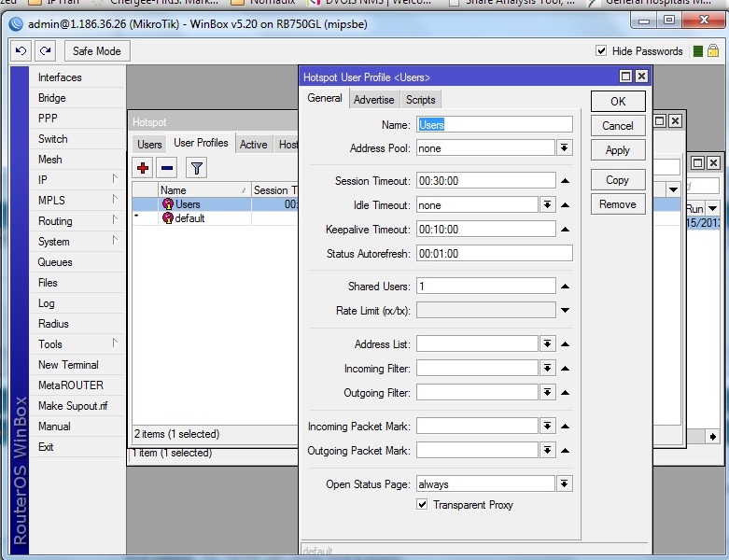Uncheck the Transparent Proxy checkbox

pos(422,504)
